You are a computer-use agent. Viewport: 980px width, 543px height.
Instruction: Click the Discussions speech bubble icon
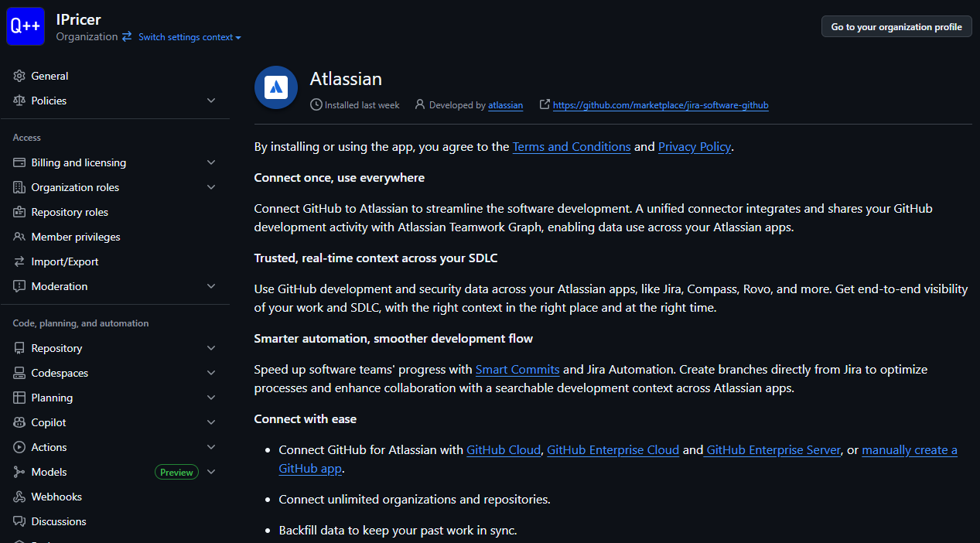[x=19, y=521]
